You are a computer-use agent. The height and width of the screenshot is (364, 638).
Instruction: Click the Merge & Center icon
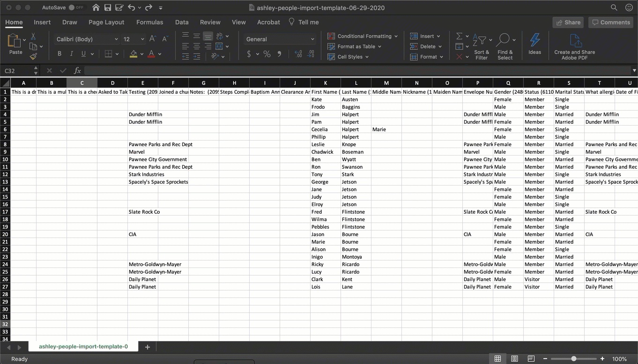[219, 46]
